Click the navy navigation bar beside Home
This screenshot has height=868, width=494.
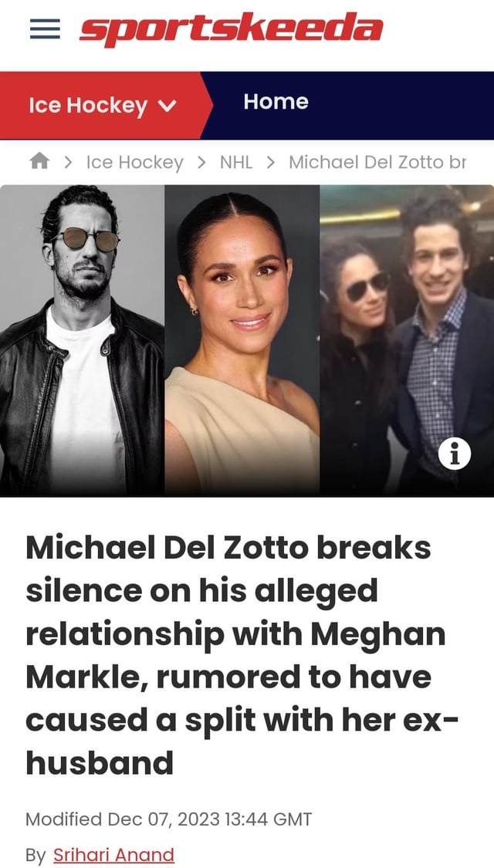click(x=401, y=105)
